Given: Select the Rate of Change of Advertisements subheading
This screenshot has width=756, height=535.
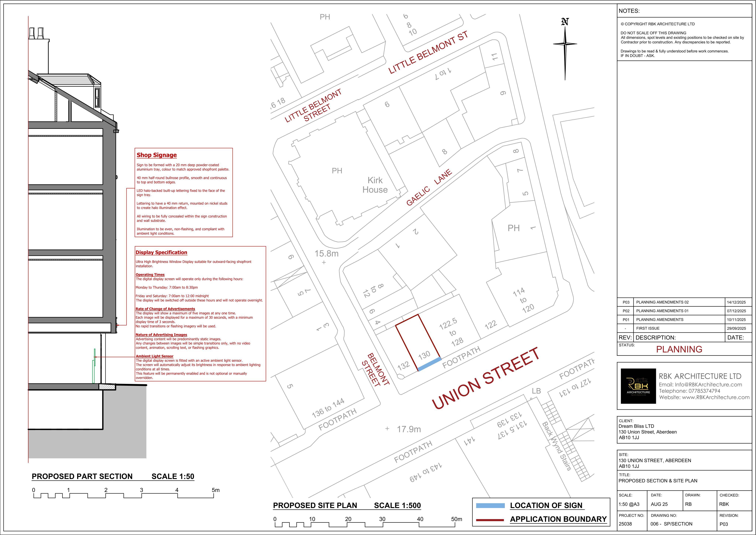Looking at the screenshot, I should point(165,309).
